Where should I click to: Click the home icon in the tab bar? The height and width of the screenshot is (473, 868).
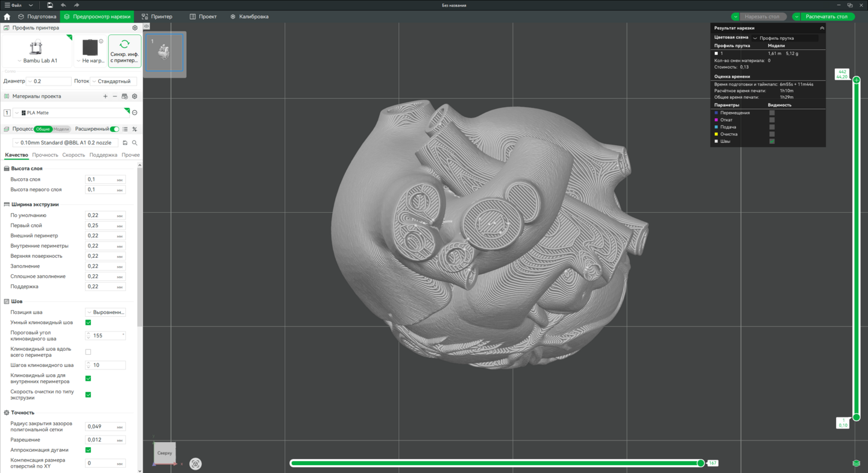(7, 17)
